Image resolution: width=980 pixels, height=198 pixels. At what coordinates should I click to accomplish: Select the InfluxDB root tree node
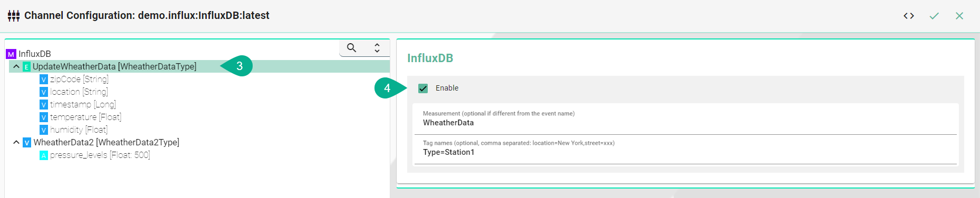coord(35,54)
